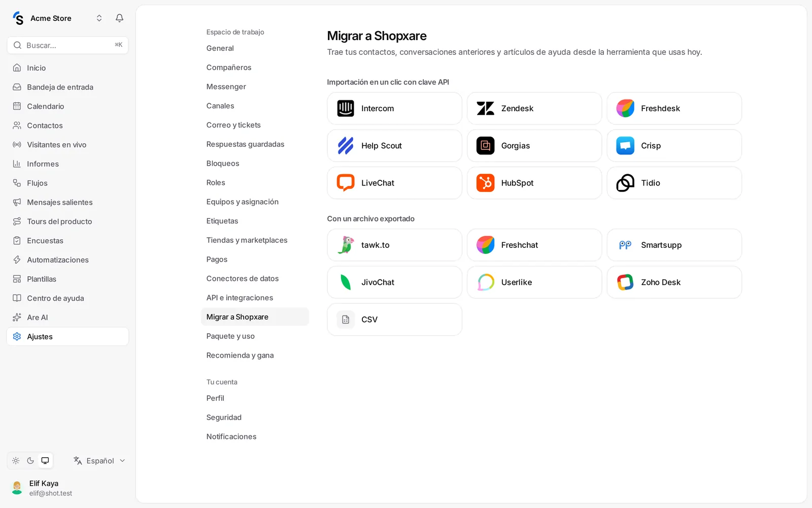Open the Acme Store workspace switcher
Screen dimensions: 812x508
(x=57, y=18)
